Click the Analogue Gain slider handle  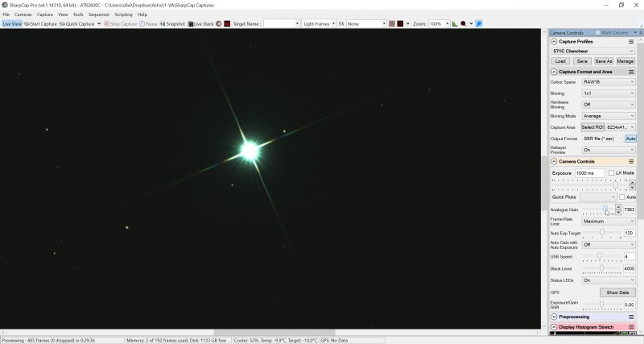pyautogui.click(x=605, y=209)
